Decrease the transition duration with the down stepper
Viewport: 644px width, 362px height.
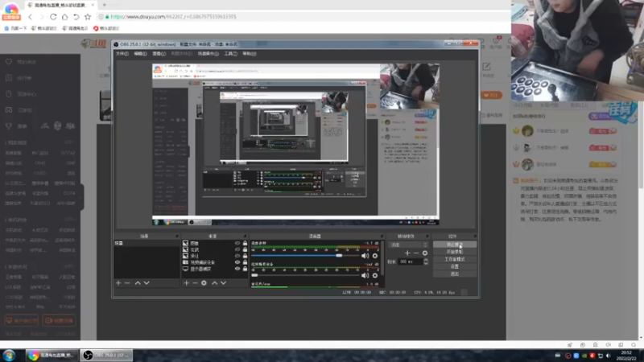(426, 264)
